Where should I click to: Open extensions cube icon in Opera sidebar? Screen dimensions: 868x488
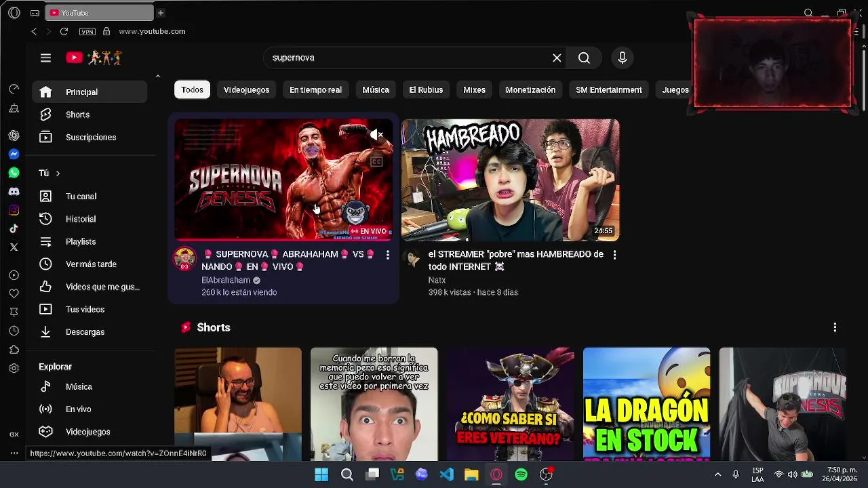coord(14,350)
